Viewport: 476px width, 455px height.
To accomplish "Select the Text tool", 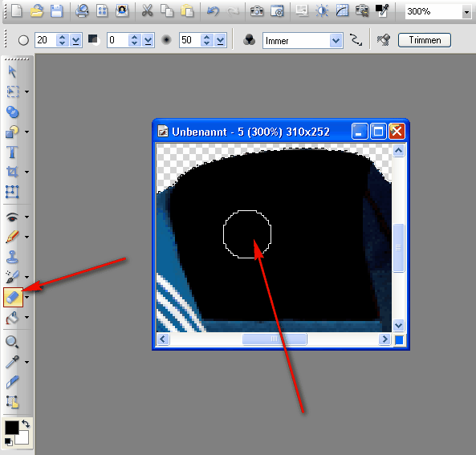I will coord(12,152).
